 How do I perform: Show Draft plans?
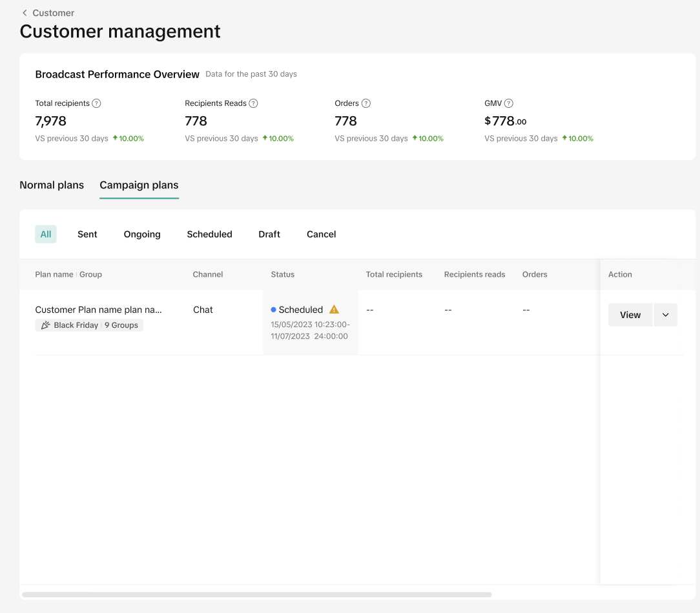(x=269, y=234)
